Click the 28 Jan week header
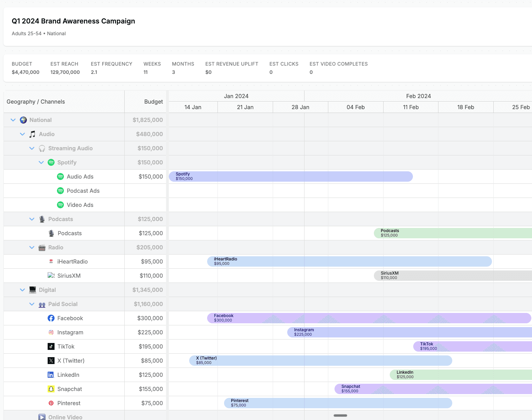The image size is (532, 420). click(x=300, y=107)
